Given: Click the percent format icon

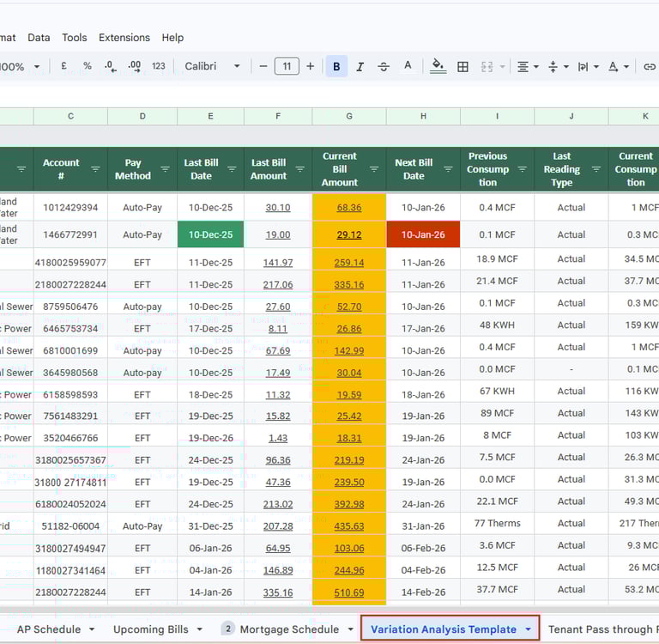Looking at the screenshot, I should coord(87,66).
